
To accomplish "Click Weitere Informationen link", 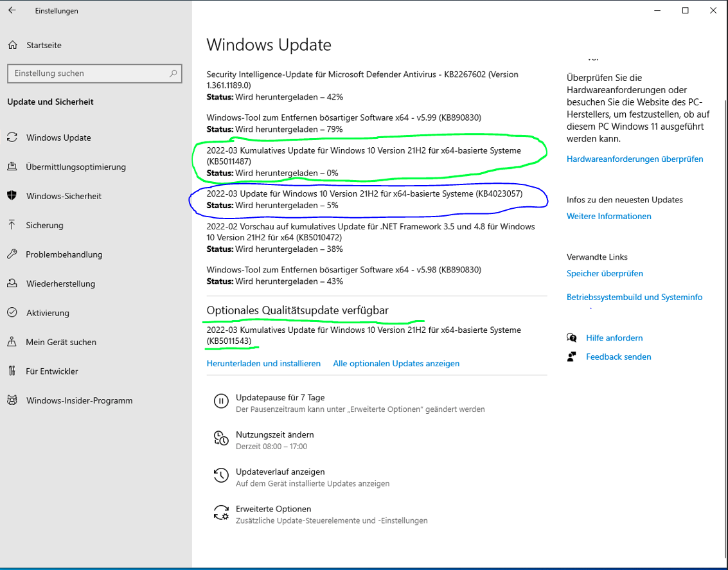I will [x=608, y=216].
